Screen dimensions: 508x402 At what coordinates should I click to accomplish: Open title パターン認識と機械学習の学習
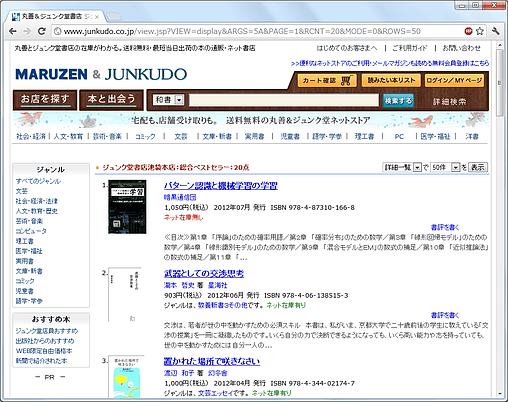click(x=221, y=186)
